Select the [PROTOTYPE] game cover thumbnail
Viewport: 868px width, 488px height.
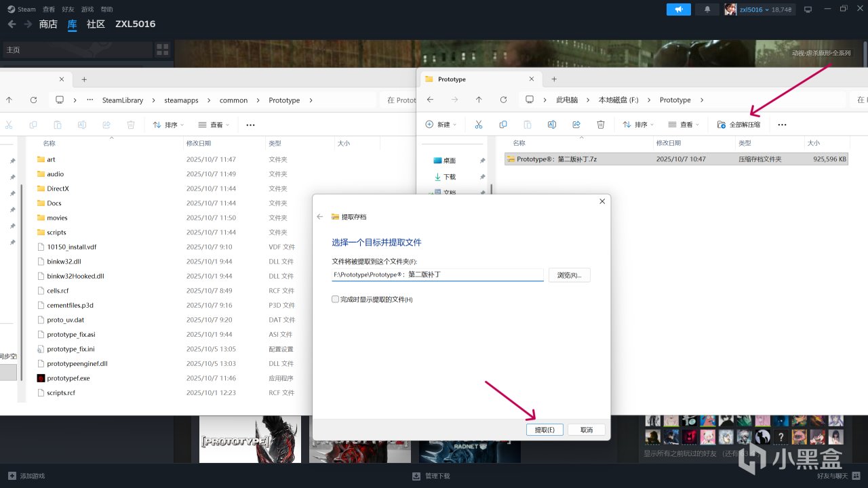point(250,439)
